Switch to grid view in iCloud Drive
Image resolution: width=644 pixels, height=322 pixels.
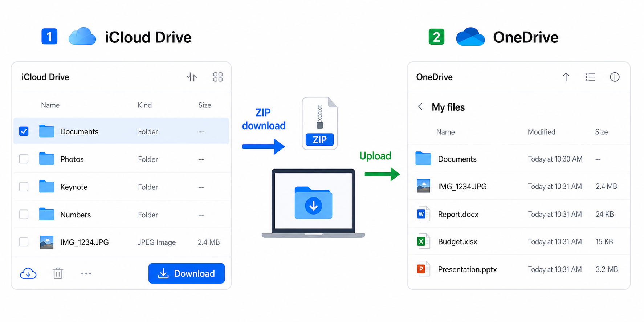pos(218,77)
